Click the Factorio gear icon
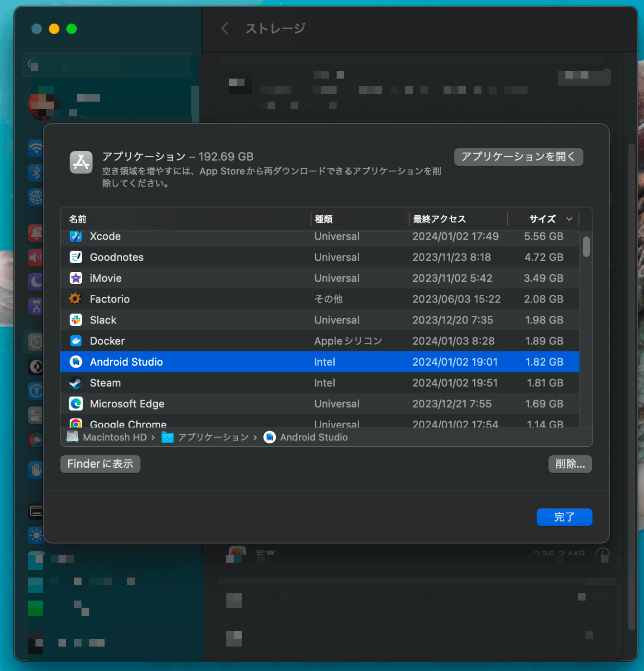This screenshot has width=644, height=671. 75,299
